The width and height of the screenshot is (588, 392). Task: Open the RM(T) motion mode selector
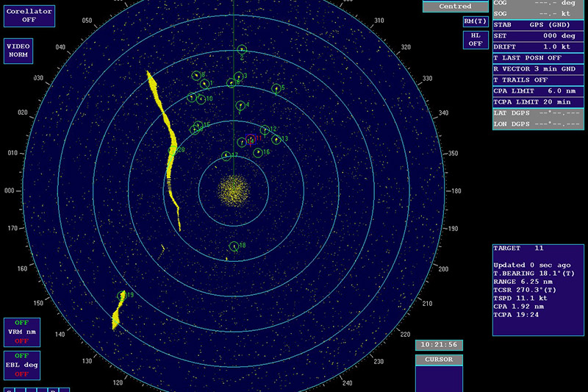coord(476,21)
